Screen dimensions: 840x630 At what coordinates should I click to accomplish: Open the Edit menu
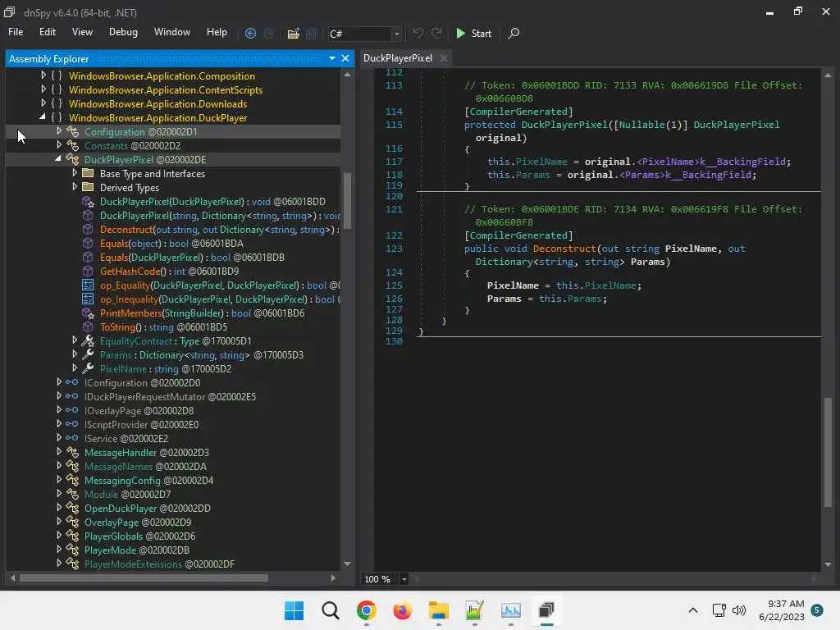point(47,32)
